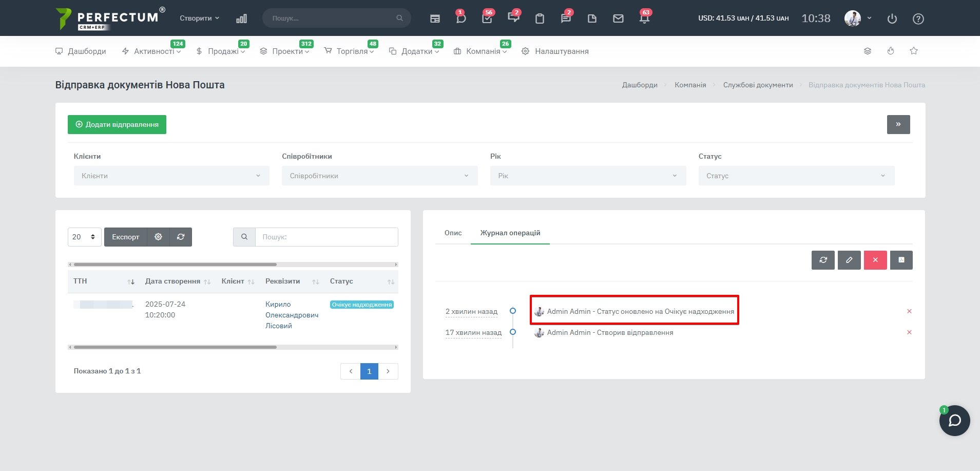Open the user avatar profile menu
Image resolution: width=980 pixels, height=471 pixels.
(x=858, y=18)
